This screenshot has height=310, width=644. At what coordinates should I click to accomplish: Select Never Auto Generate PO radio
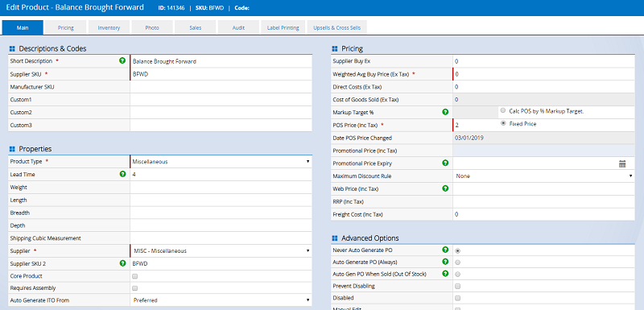pyautogui.click(x=457, y=250)
